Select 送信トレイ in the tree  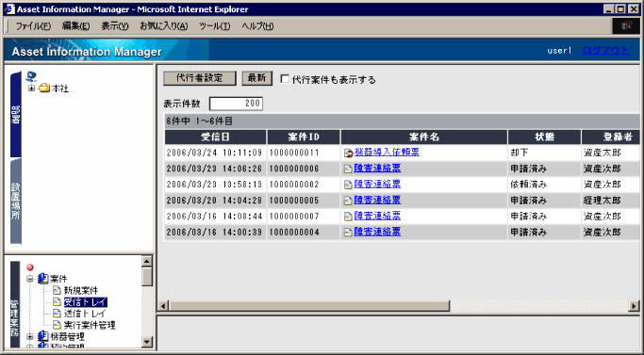[85, 314]
